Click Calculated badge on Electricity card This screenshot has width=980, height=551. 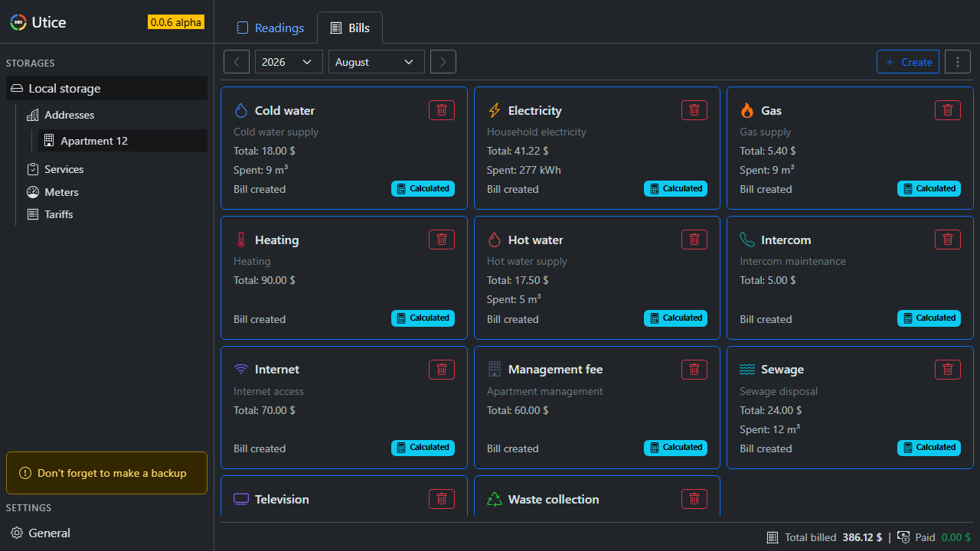click(x=675, y=188)
